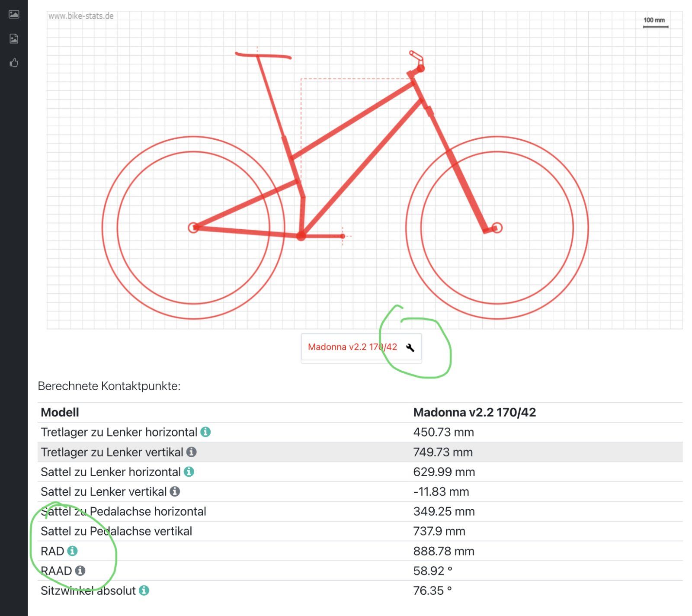Click the red Madonna v2.2 170/42 label below diagram
The height and width of the screenshot is (616, 692).
coord(352,347)
